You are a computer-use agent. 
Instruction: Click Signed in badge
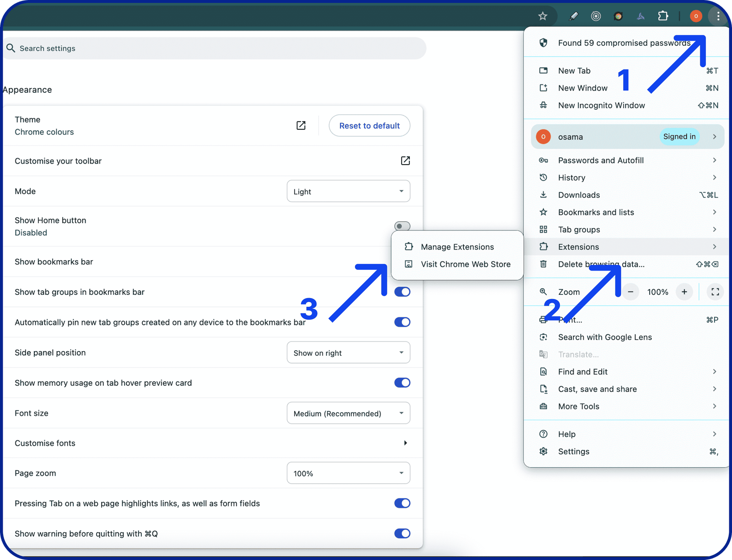click(x=679, y=137)
